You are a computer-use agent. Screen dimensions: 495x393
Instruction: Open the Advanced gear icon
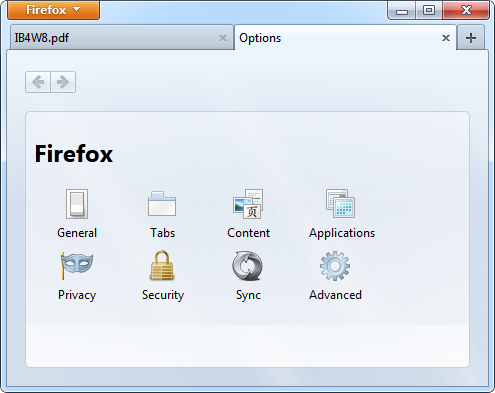(335, 266)
